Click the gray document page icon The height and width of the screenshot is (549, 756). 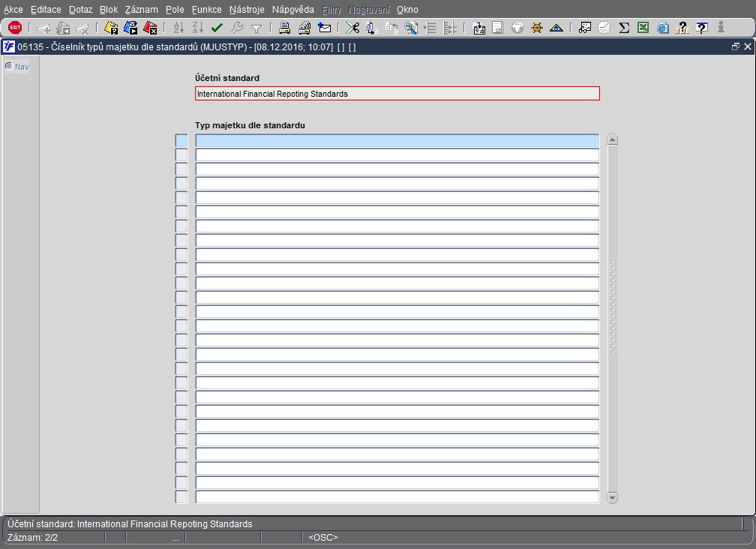(497, 28)
